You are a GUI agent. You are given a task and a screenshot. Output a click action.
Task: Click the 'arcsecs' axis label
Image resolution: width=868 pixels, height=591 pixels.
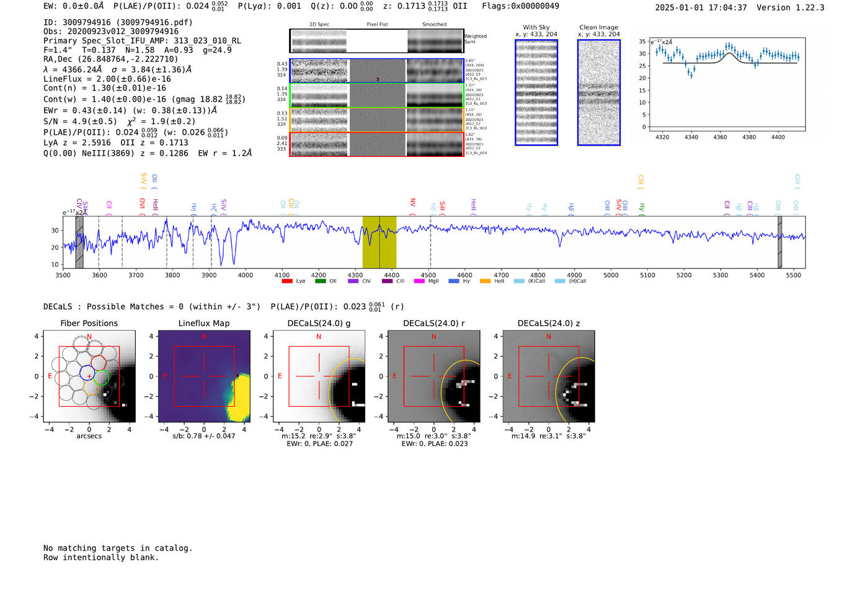89,436
